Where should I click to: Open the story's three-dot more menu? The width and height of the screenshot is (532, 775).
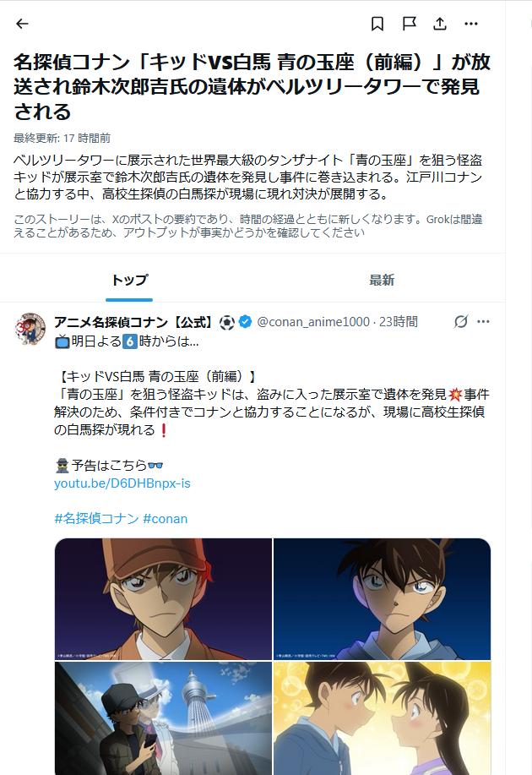tap(471, 24)
